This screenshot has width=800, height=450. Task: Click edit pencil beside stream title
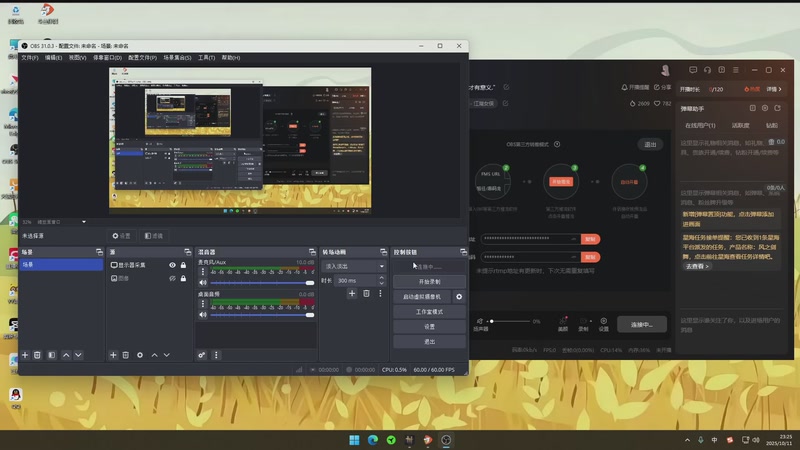(x=506, y=87)
